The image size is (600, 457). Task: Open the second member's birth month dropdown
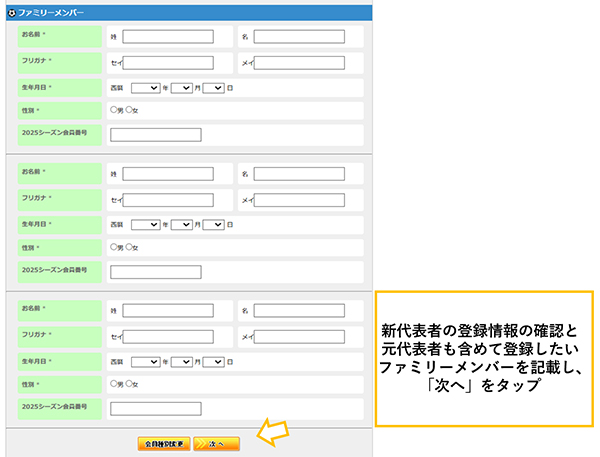[x=181, y=224]
